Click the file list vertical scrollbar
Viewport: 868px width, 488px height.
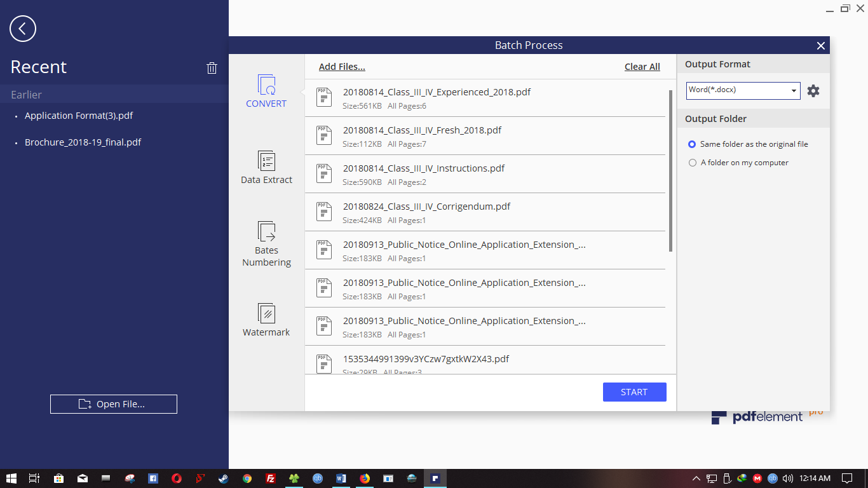pyautogui.click(x=670, y=172)
